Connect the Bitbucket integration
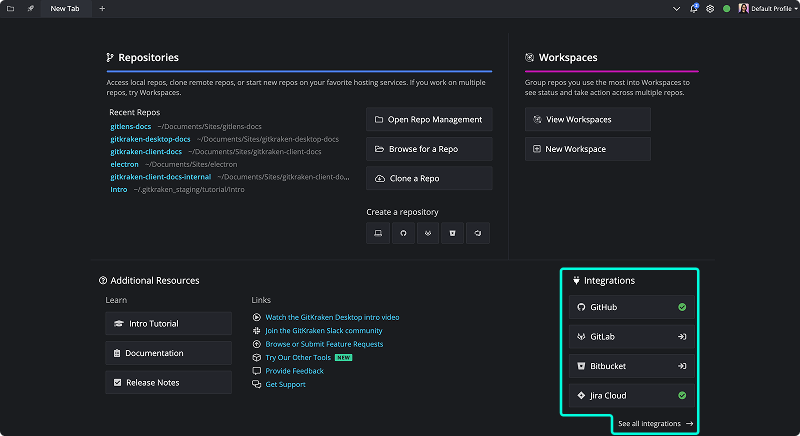 630,366
